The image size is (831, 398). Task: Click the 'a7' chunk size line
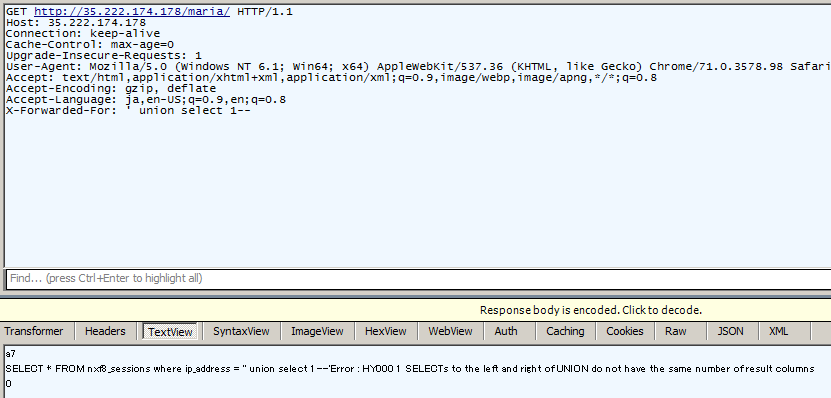(x=10, y=353)
